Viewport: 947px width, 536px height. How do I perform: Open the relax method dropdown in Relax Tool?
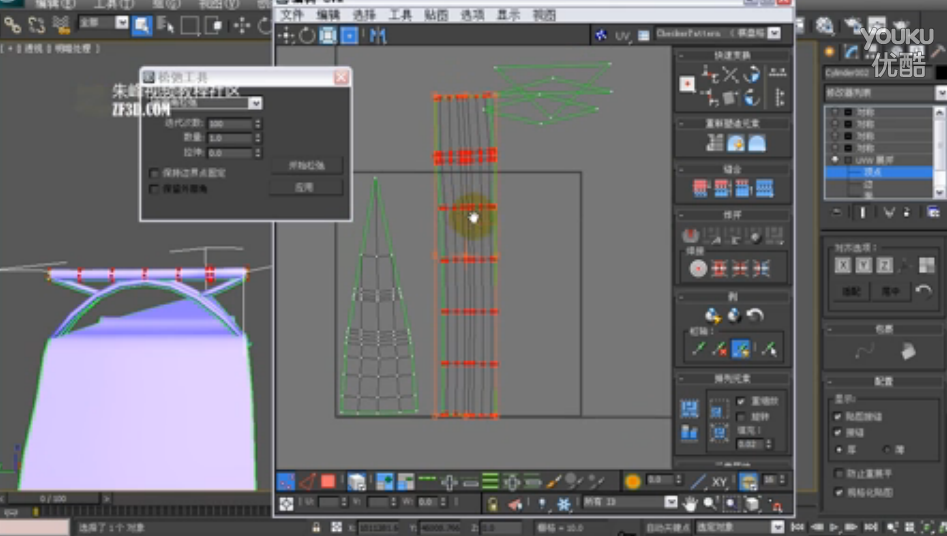255,103
